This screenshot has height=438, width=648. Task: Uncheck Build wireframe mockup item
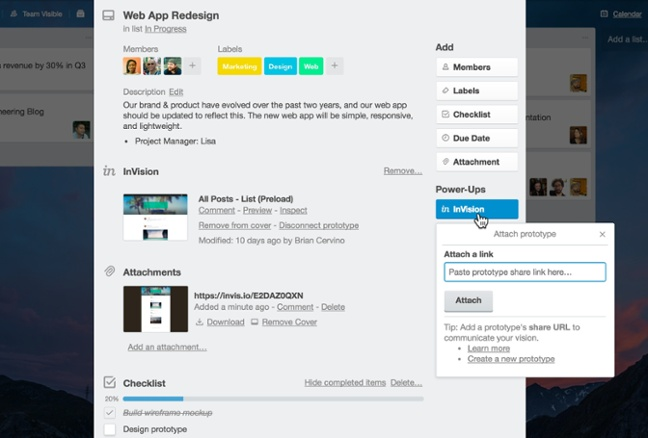click(110, 412)
